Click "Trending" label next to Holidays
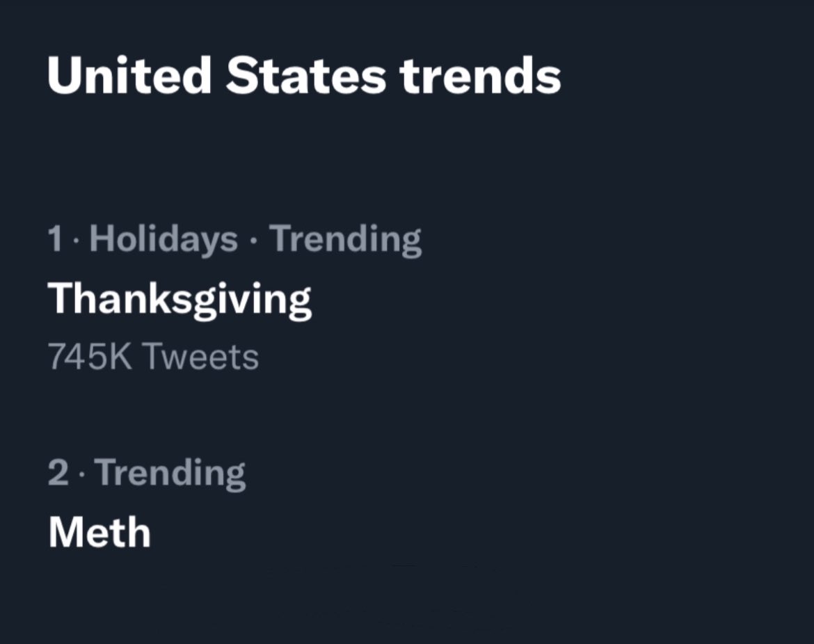 [345, 240]
